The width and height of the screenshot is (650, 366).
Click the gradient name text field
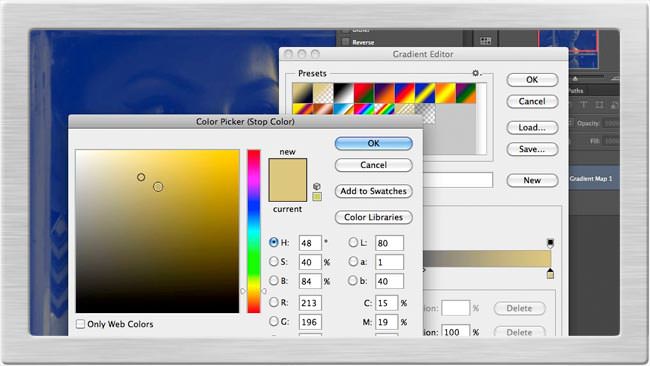458,180
